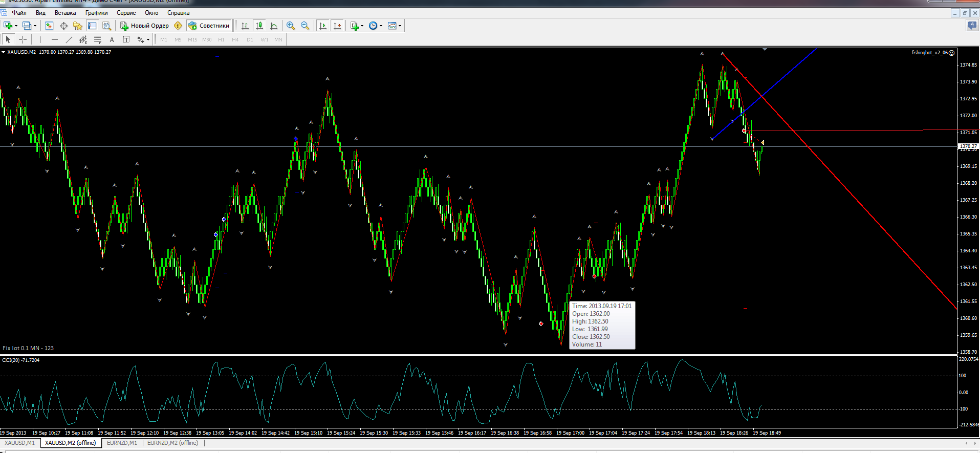Open the Графики menu
This screenshot has width=980, height=453.
point(96,13)
